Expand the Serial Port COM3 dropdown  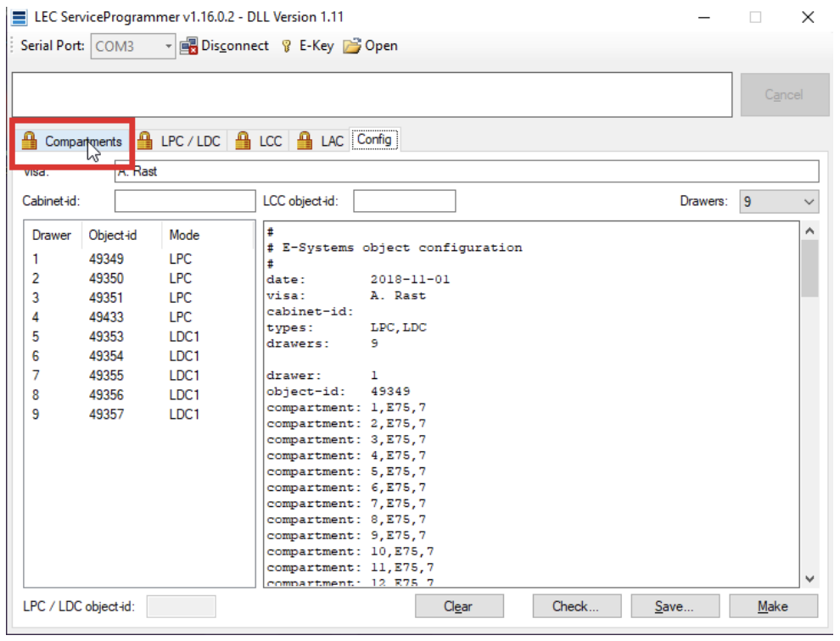click(168, 47)
